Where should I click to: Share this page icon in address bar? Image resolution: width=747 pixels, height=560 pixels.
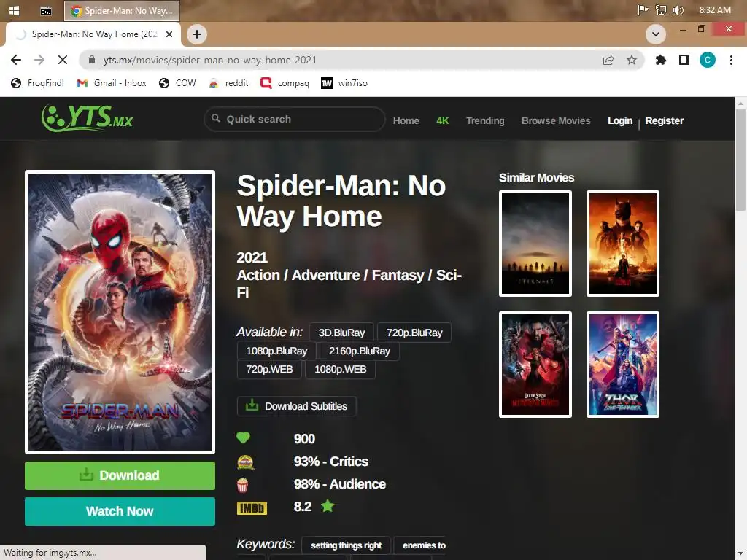[x=608, y=60]
